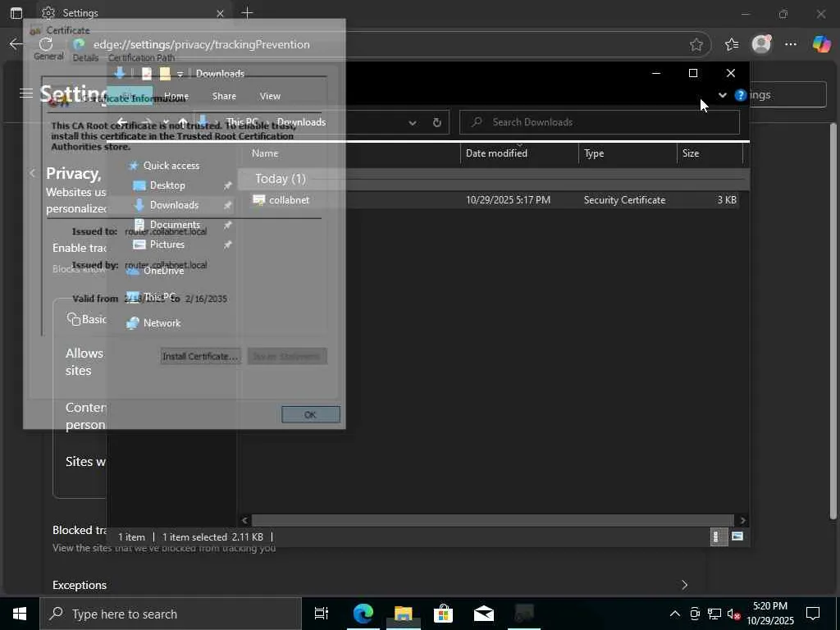Open Share ribbon tab
The width and height of the screenshot is (840, 630).
click(x=224, y=96)
